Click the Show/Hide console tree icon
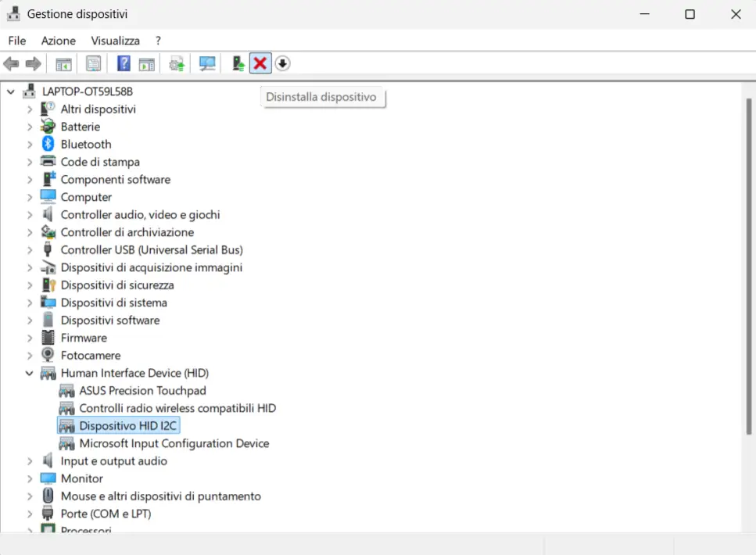756x555 pixels. point(63,63)
